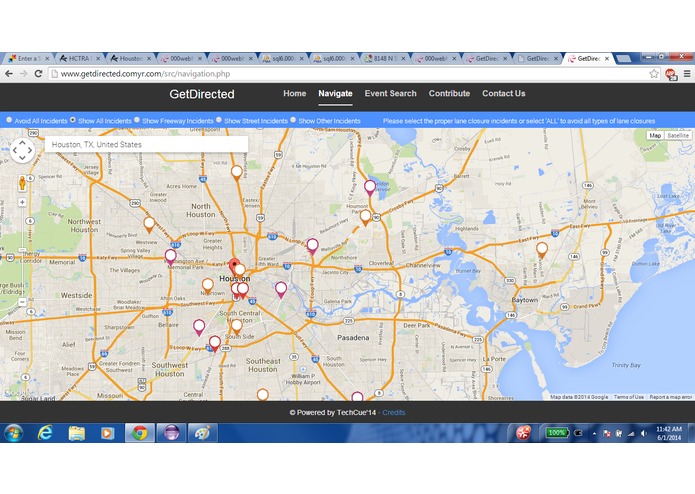Screen dimensions: 695x494
Task: Click the map zoom slider track
Action: pos(22,253)
